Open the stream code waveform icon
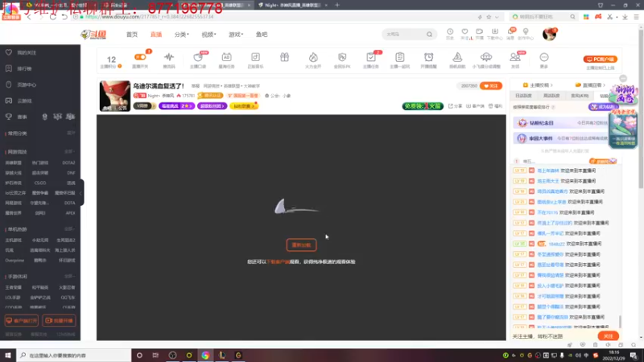 (x=169, y=57)
